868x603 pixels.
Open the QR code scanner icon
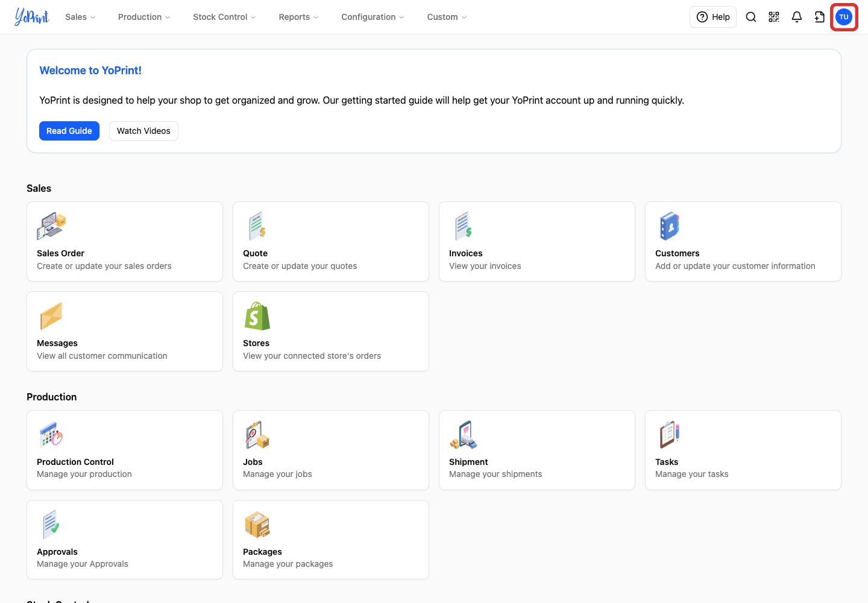point(774,17)
